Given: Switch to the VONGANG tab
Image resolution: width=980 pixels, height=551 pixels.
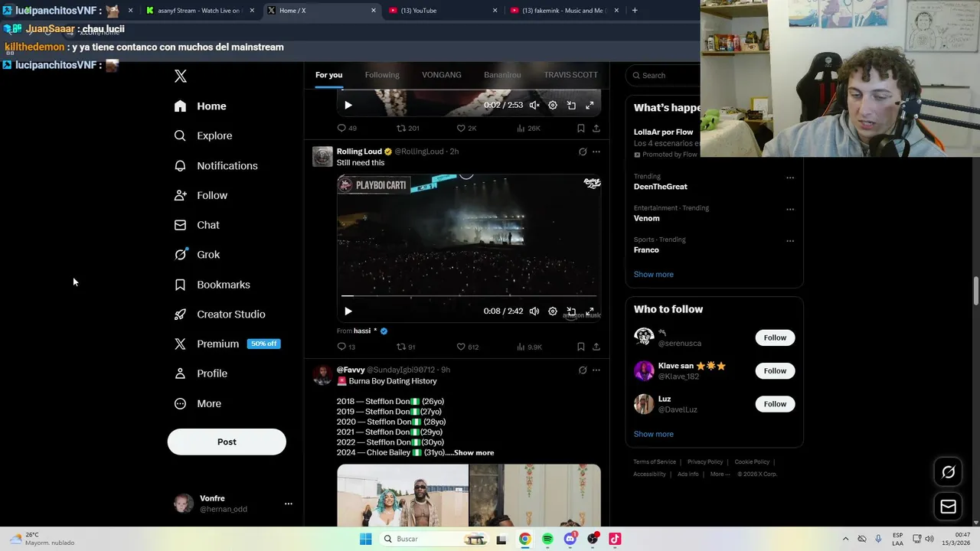Looking at the screenshot, I should click(x=442, y=75).
